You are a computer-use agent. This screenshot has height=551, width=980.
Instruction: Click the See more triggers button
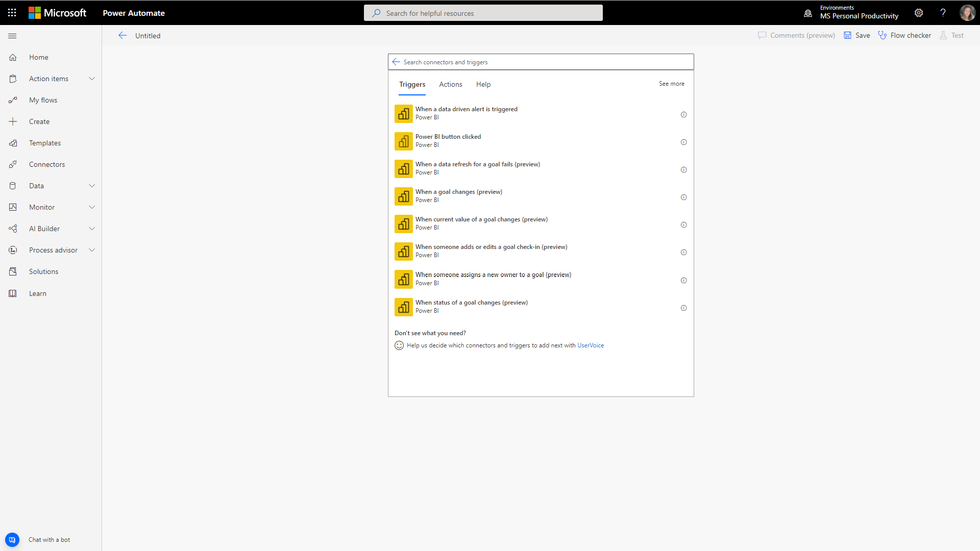coord(672,84)
